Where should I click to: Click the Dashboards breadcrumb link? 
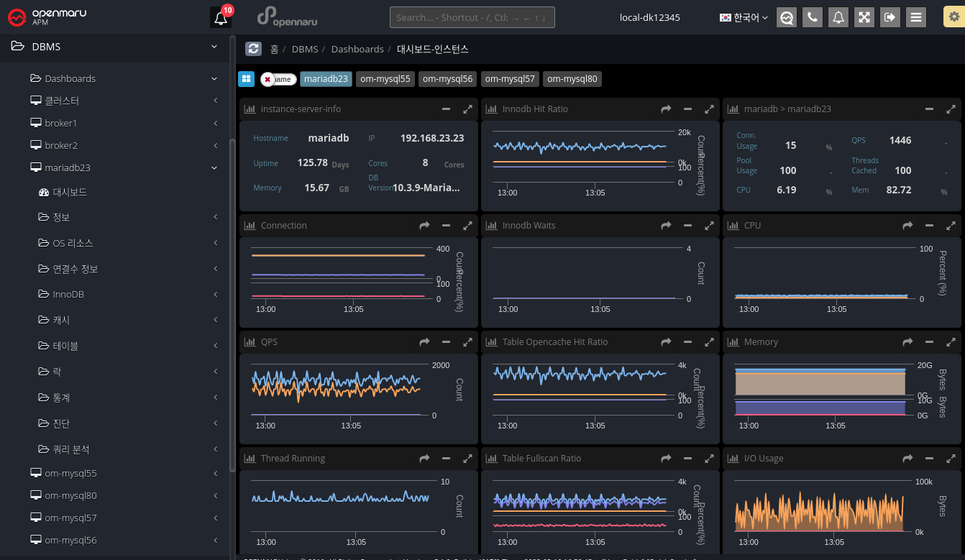(357, 49)
